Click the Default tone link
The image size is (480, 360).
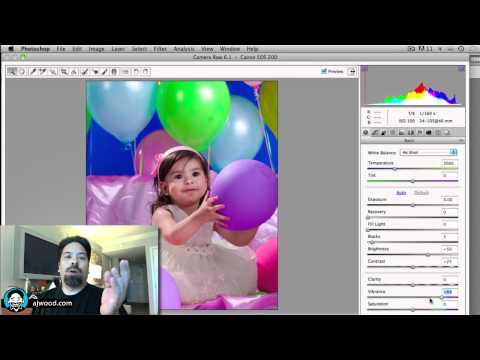(421, 193)
